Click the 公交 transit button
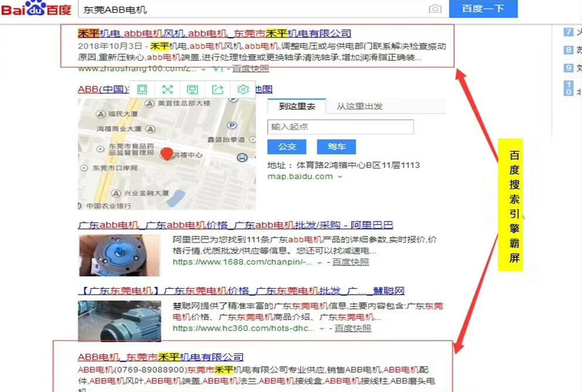 coord(287,146)
